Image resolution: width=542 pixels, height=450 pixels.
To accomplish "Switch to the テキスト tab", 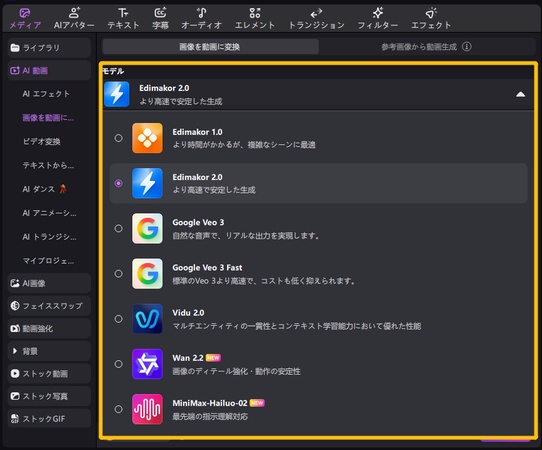I will click(123, 19).
